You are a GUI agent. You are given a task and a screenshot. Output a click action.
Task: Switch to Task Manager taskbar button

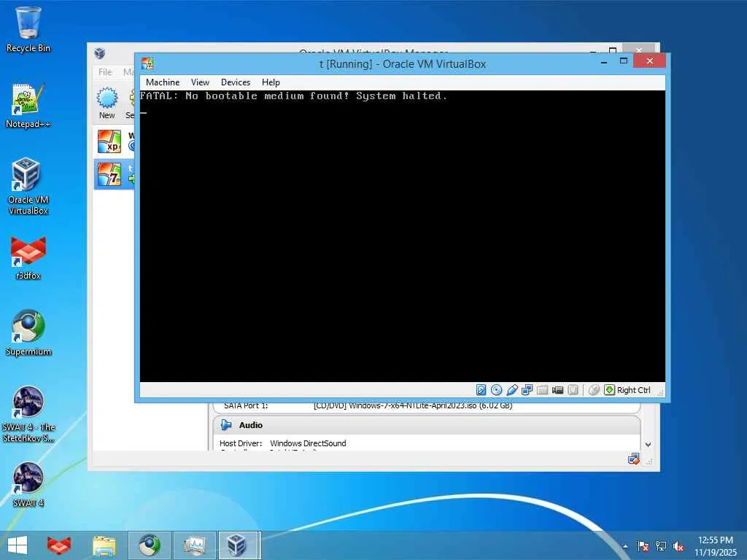click(x=194, y=545)
